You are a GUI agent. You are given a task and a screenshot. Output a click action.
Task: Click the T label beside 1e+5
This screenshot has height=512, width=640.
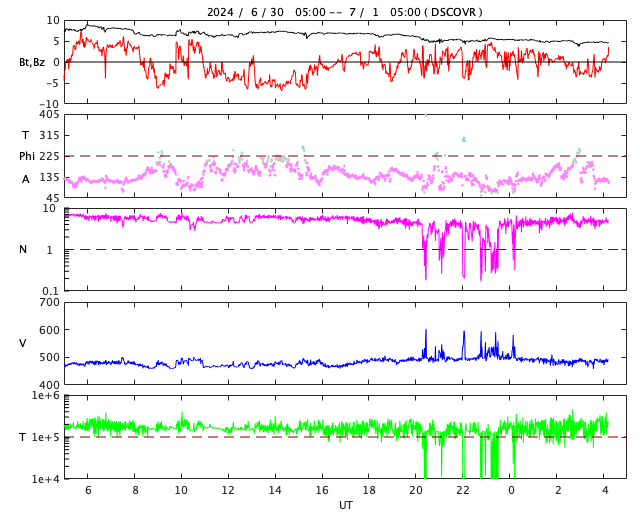22,437
